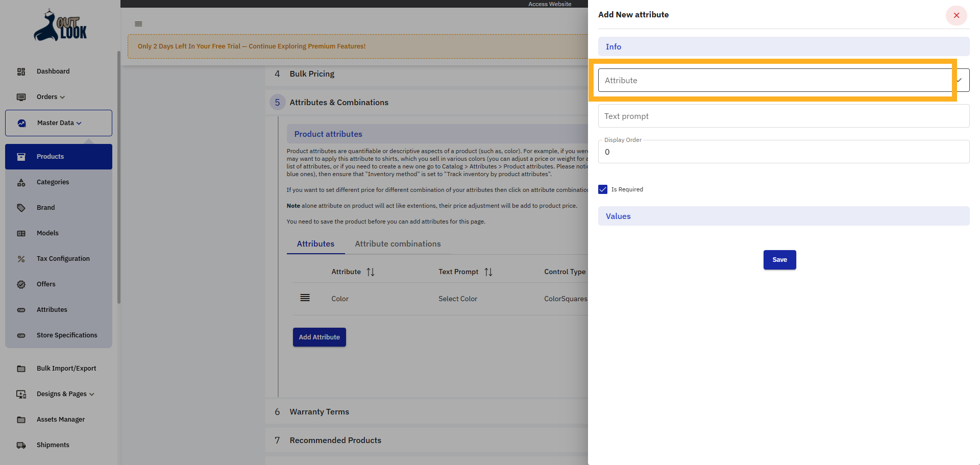Save the new attribute
980x465 pixels.
click(x=779, y=260)
